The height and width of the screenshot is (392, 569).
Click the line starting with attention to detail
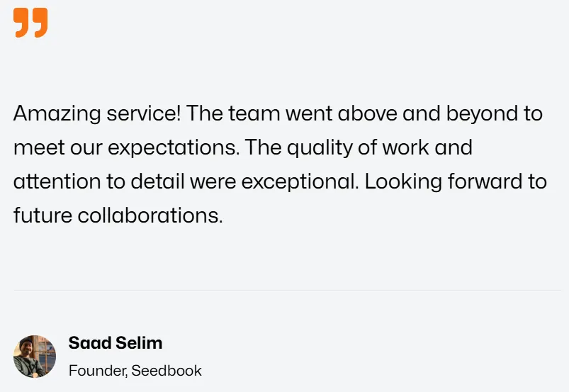[280, 182]
